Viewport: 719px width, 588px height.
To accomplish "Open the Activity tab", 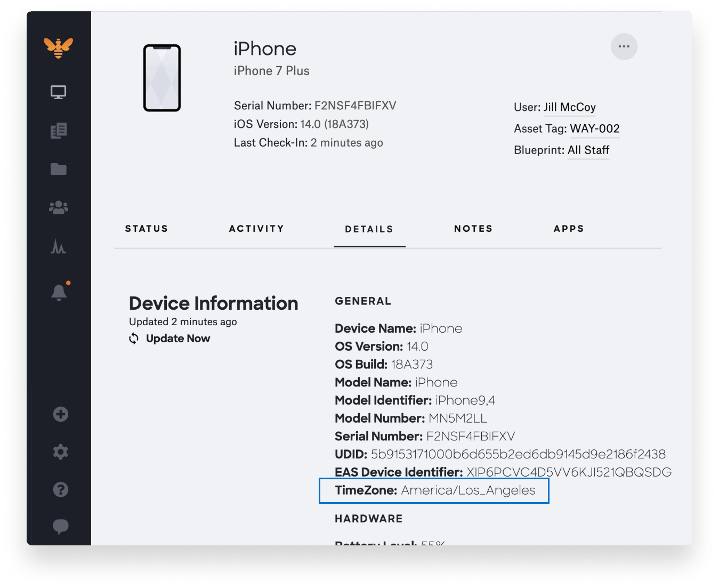I will (x=256, y=229).
